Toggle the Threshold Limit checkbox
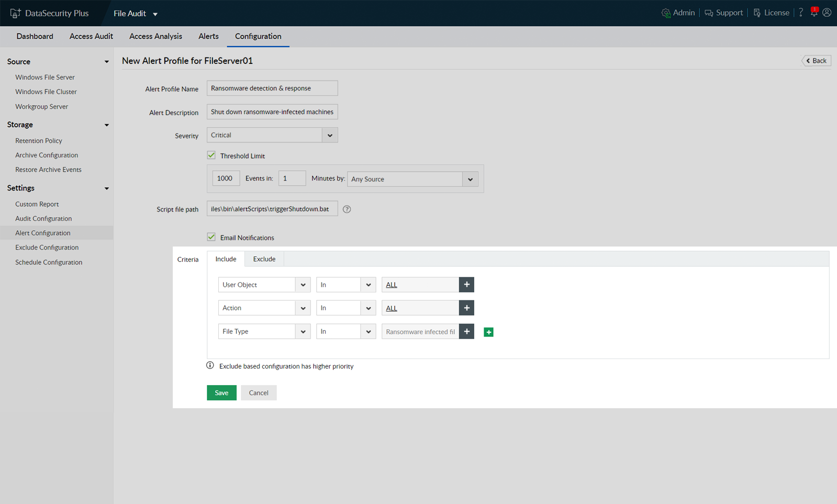This screenshot has height=504, width=837. coord(211,155)
